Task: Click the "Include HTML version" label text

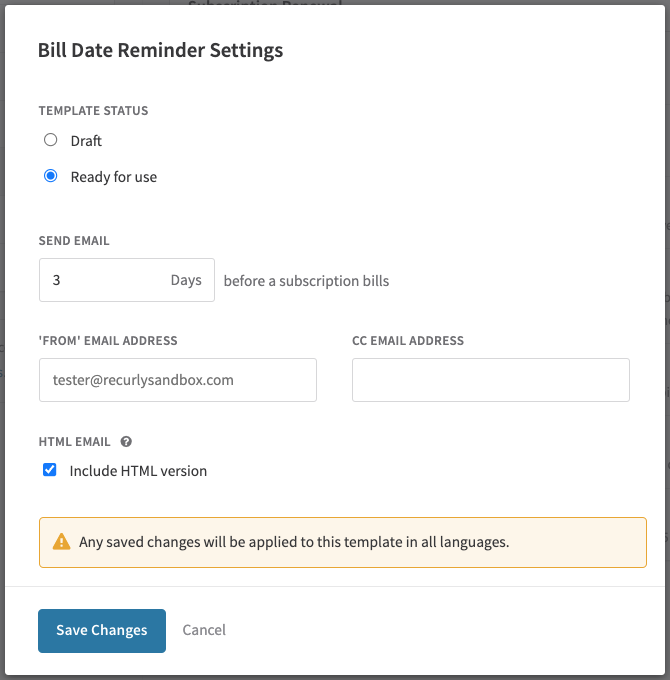Action: [x=138, y=471]
